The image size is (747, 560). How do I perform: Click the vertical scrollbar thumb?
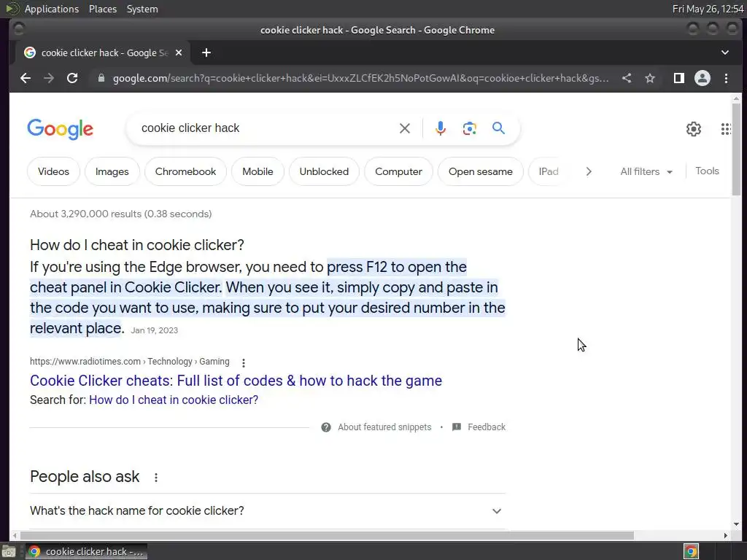(x=736, y=149)
